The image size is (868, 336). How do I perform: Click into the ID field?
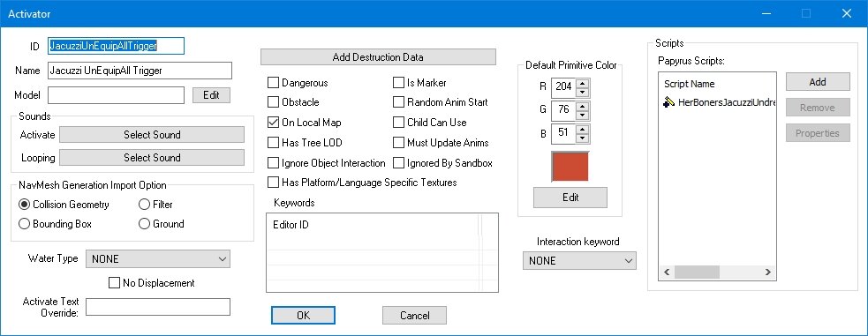(116, 46)
